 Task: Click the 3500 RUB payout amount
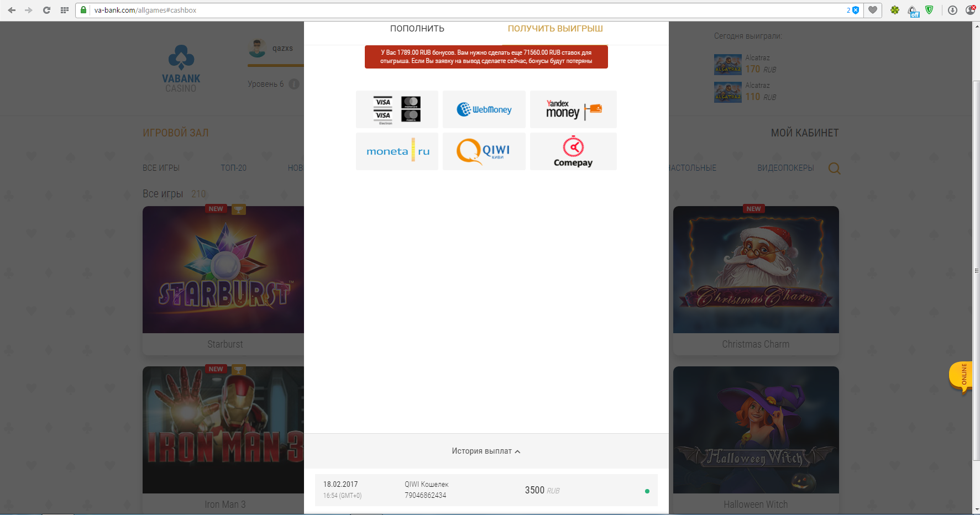[542, 490]
